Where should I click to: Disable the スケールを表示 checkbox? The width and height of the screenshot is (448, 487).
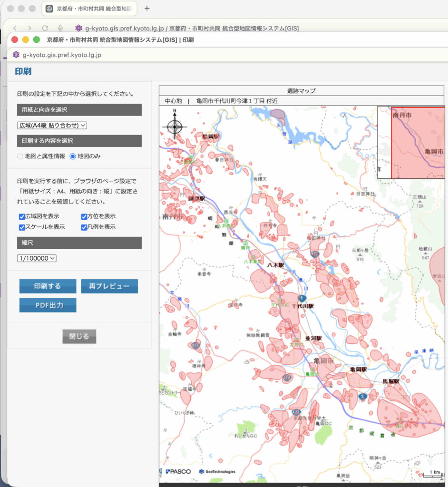pos(22,227)
